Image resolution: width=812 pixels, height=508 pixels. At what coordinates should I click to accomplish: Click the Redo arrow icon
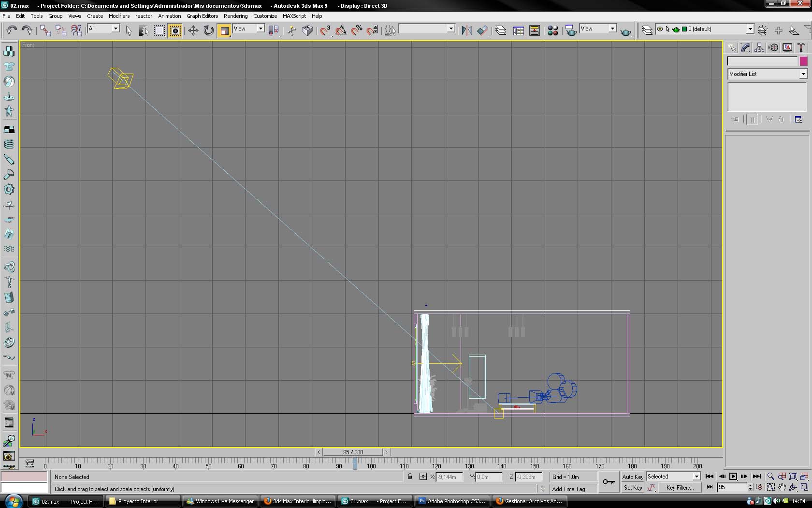27,30
